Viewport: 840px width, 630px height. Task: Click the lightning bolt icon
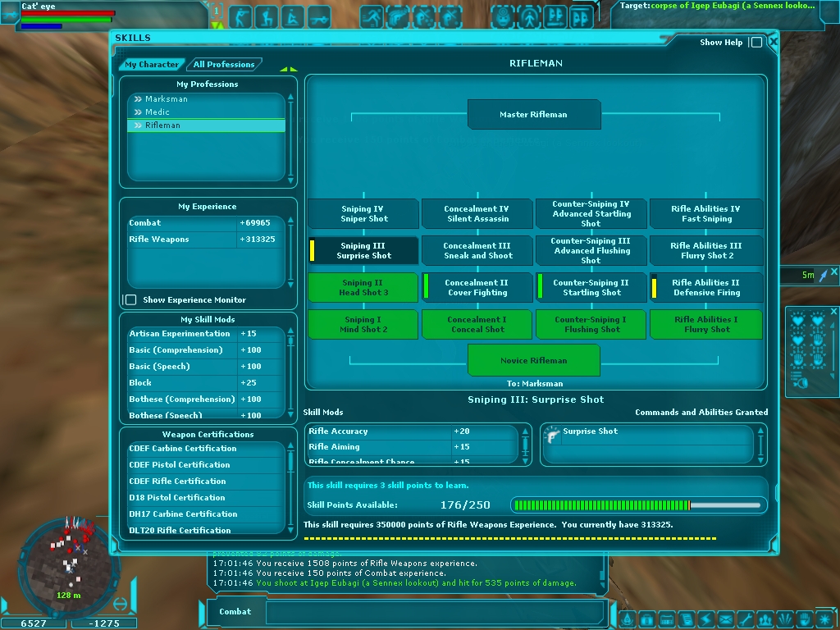tap(705, 619)
